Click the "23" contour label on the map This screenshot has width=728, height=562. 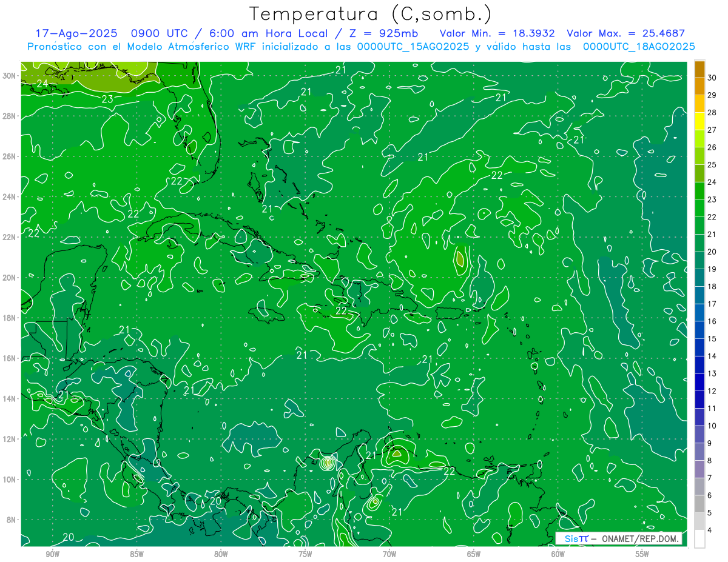pyautogui.click(x=107, y=99)
